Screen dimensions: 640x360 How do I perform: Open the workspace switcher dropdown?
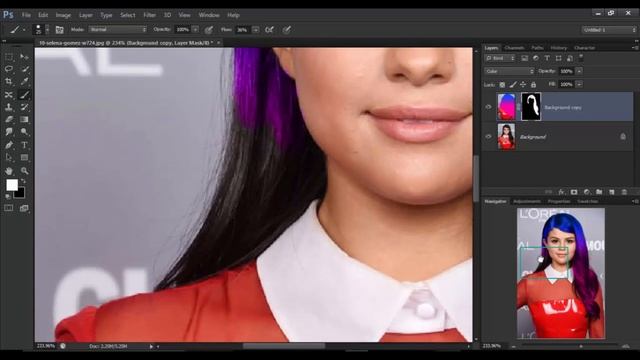(609, 30)
